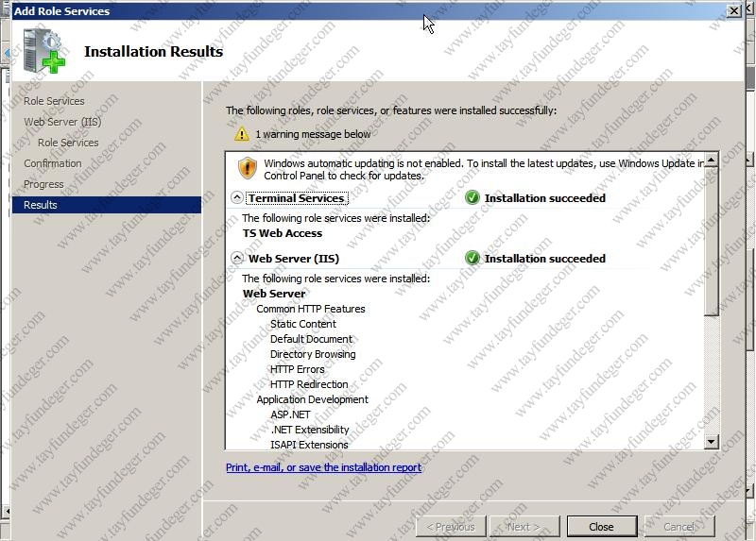Click the Close button
Viewport: 756px width, 541px height.
coord(602,527)
